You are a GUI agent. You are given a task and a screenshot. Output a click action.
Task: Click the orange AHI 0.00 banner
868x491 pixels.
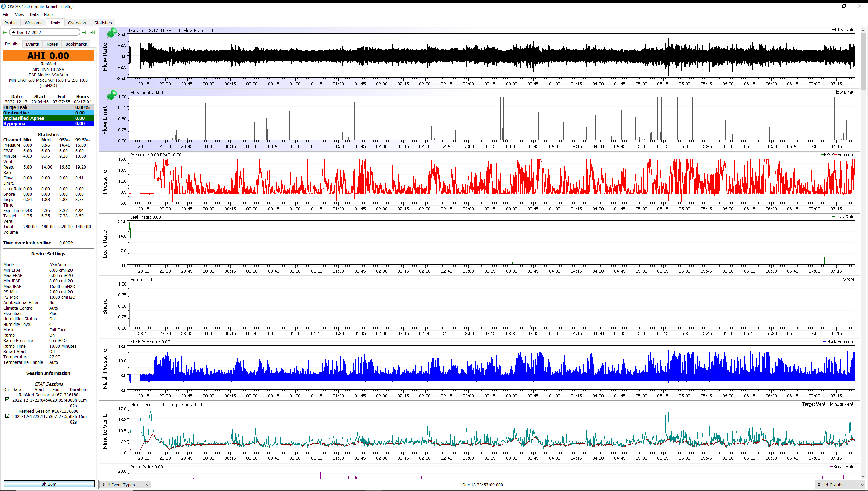point(48,56)
